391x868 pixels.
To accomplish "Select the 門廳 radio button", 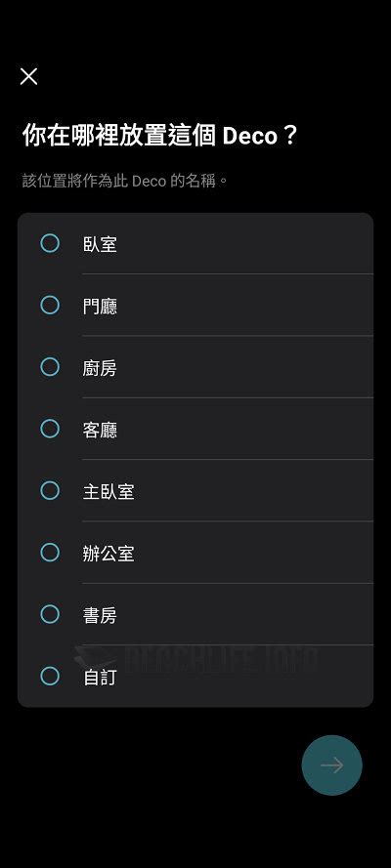I will pyautogui.click(x=50, y=305).
